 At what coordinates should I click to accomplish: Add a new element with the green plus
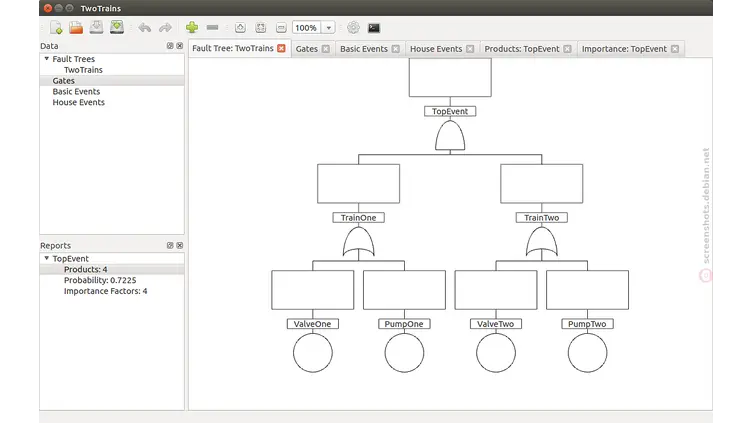point(192,28)
